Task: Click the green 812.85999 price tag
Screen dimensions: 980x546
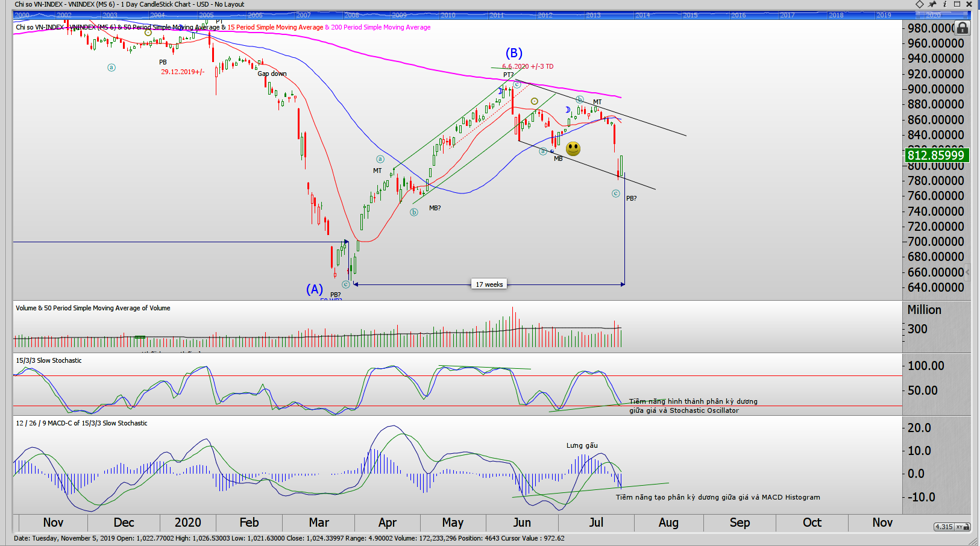Action: click(935, 155)
